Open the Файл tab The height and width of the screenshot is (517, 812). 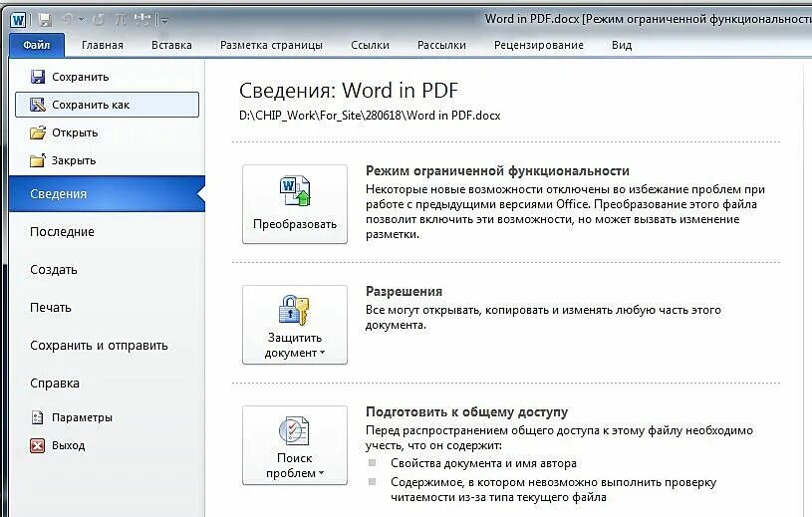coord(37,45)
